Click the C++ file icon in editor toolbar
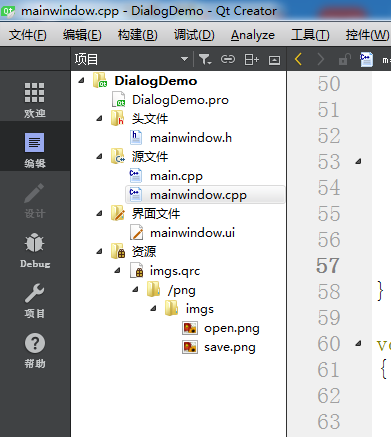 [x=366, y=59]
